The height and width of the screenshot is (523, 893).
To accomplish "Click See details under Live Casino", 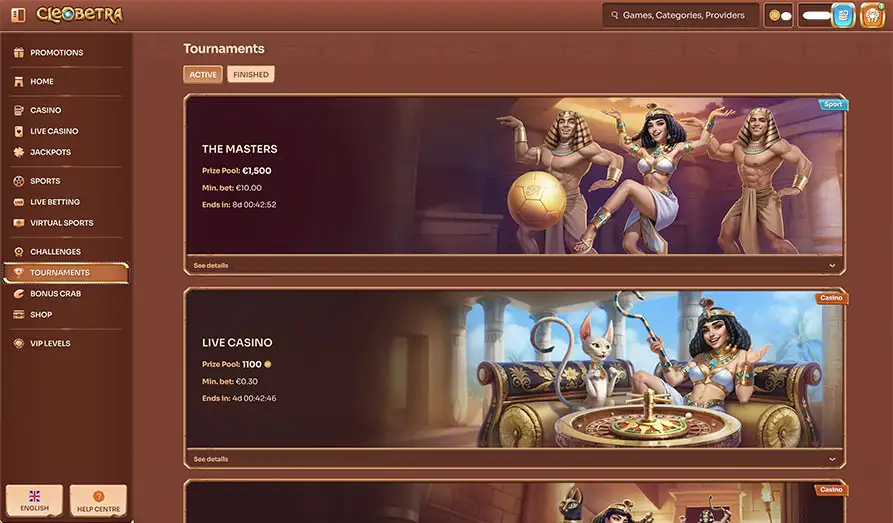I will click(211, 459).
